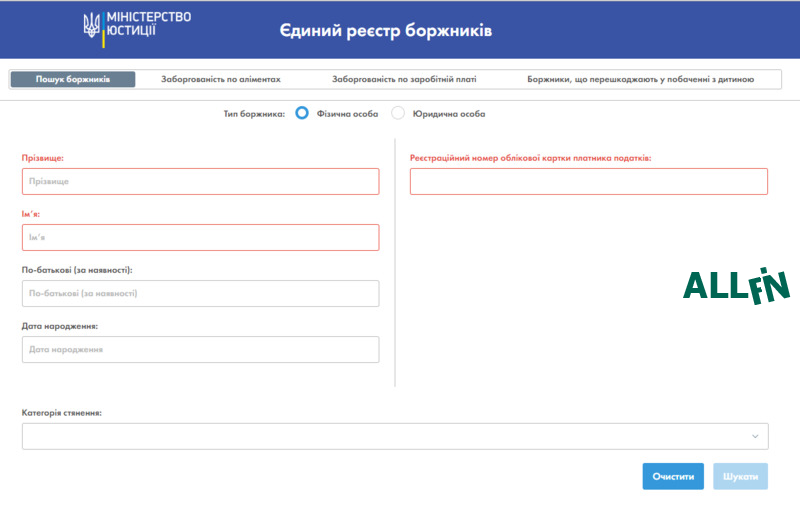Select the Юридична особа radio button
Image resolution: width=800 pixels, height=505 pixels.
(x=398, y=113)
